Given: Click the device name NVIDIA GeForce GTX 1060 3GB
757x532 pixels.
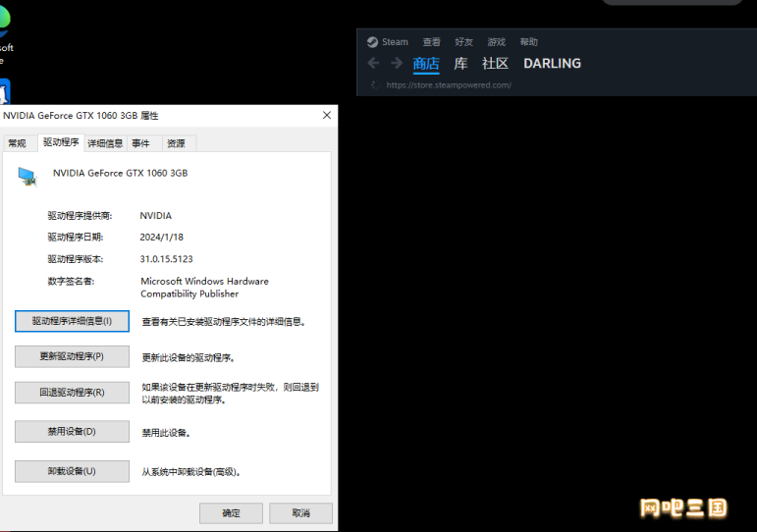Looking at the screenshot, I should click(x=120, y=174).
